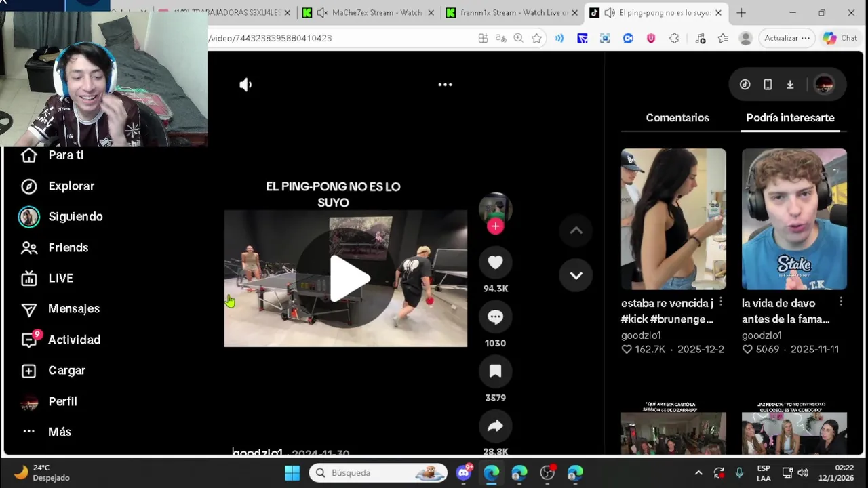Open the profile avatar in top panel
This screenshot has width=868, height=488.
pyautogui.click(x=825, y=85)
